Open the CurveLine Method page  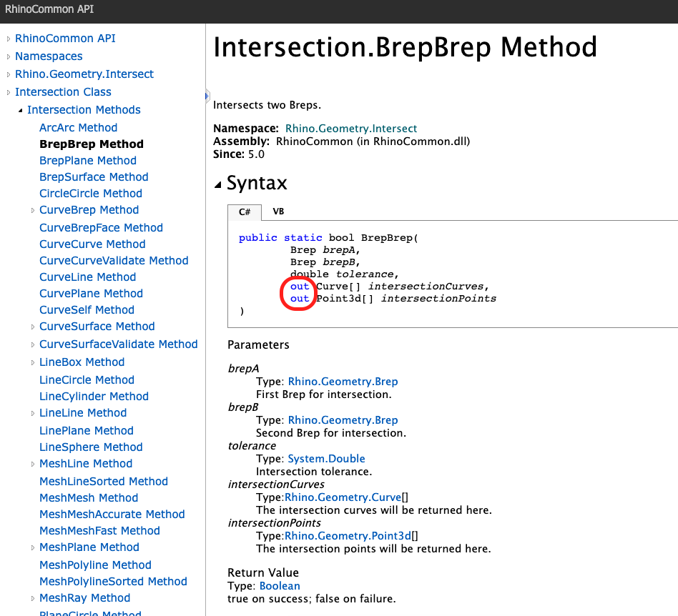[x=88, y=277]
